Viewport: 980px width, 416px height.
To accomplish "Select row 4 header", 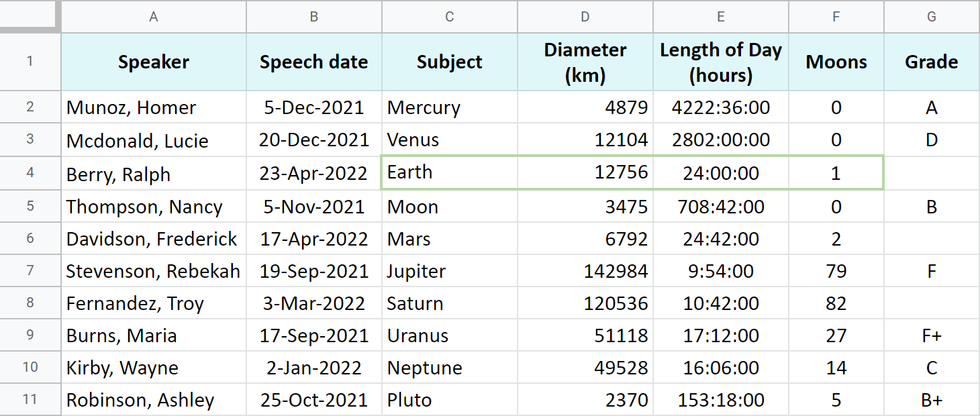I will pos(30,173).
